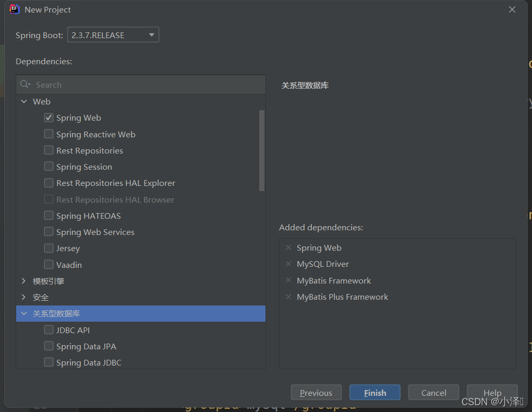Image resolution: width=532 pixels, height=412 pixels.
Task: Remove Spring Web from added dependencies
Action: [288, 248]
